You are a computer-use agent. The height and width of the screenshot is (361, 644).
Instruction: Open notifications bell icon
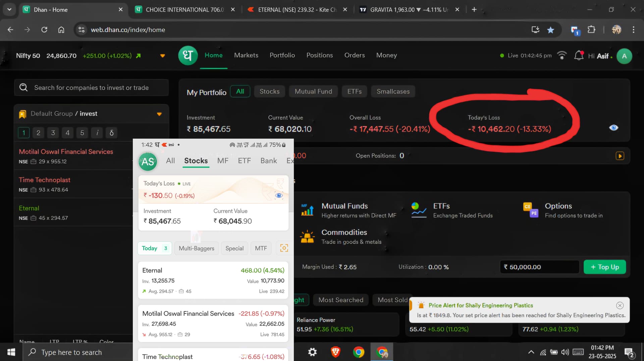pyautogui.click(x=579, y=55)
